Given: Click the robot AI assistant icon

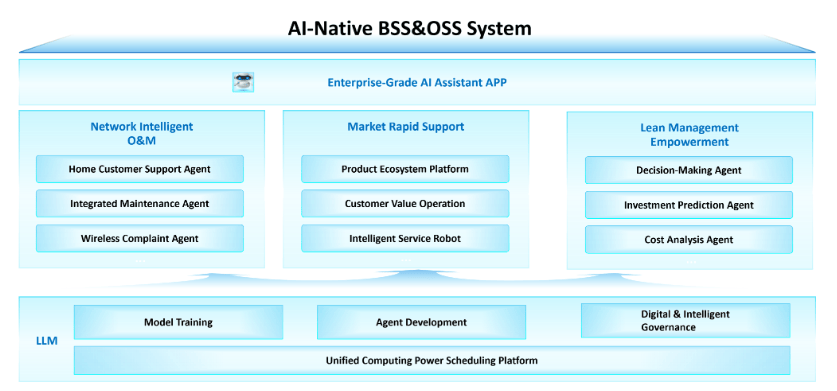Looking at the screenshot, I should point(243,82).
